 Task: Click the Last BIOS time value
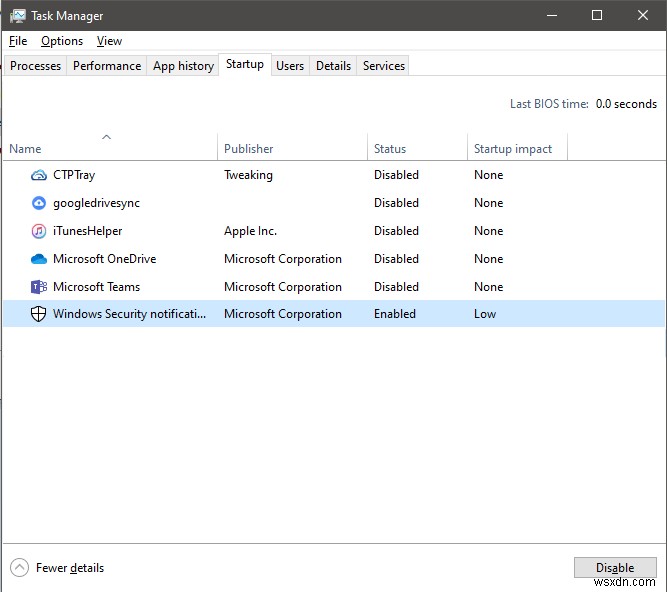click(x=626, y=104)
